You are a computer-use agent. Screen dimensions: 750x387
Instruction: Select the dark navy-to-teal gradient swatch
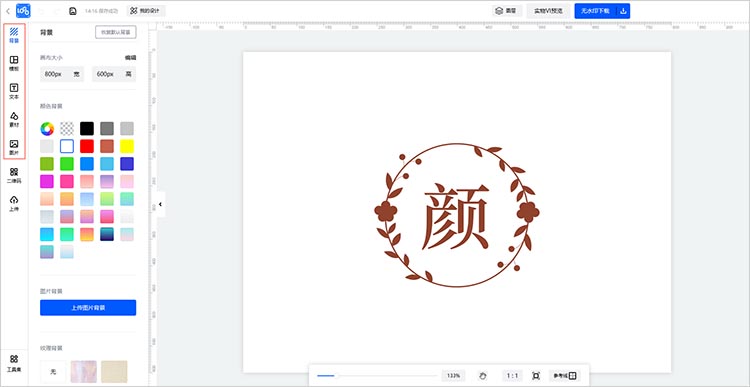click(107, 234)
